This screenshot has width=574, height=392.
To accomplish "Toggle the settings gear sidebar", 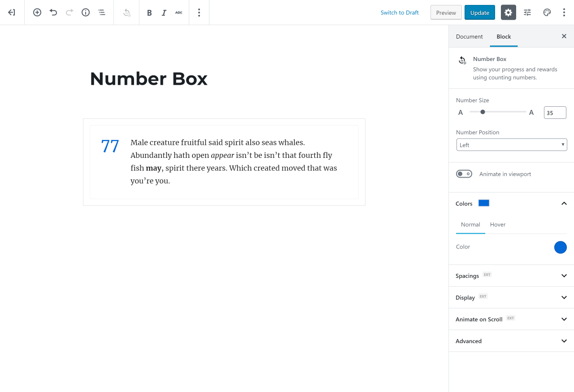I will 509,13.
